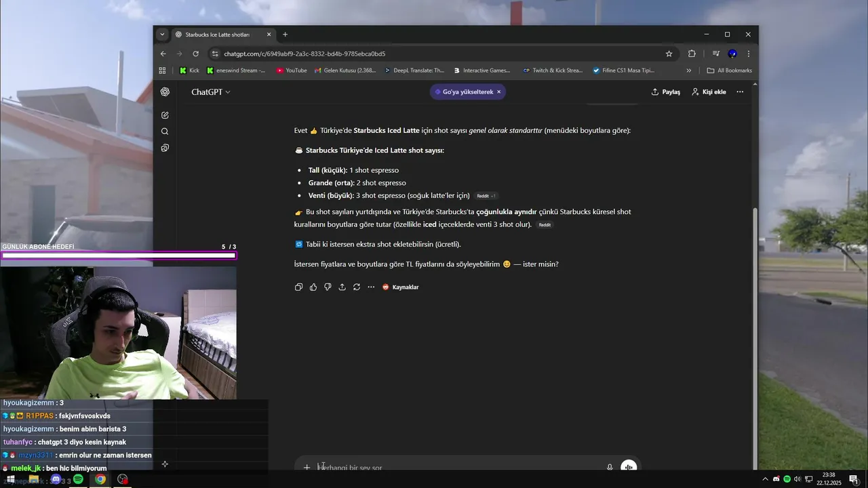Open volume control in system tray
Image resolution: width=868 pixels, height=488 pixels.
(x=797, y=479)
